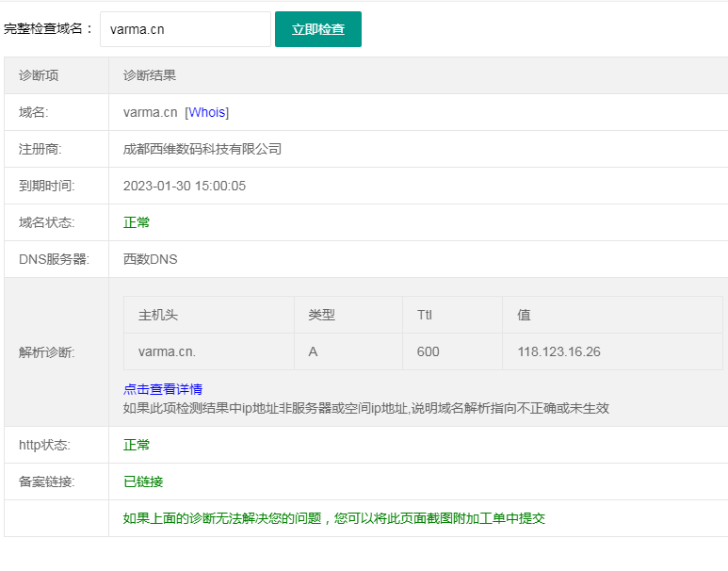Click the 正常 value in http状态 row
This screenshot has width=728, height=571.
[137, 445]
